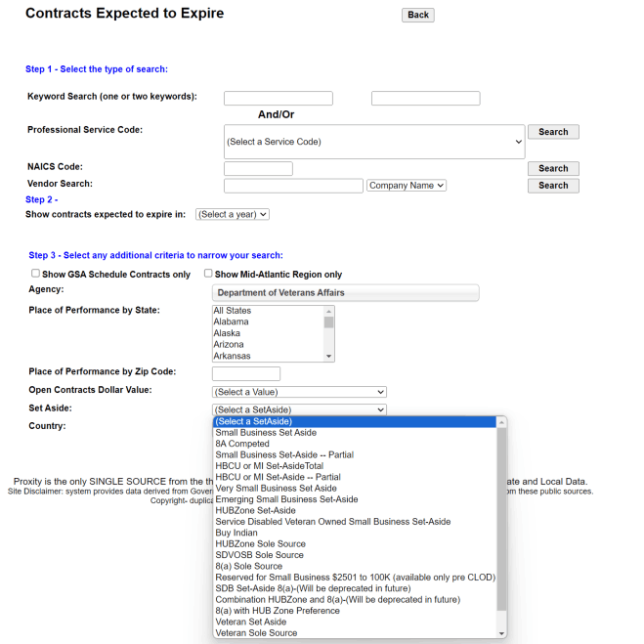The width and height of the screenshot is (644, 644).
Task: Click the SetAside list scroll down arrow
Action: coord(501,633)
